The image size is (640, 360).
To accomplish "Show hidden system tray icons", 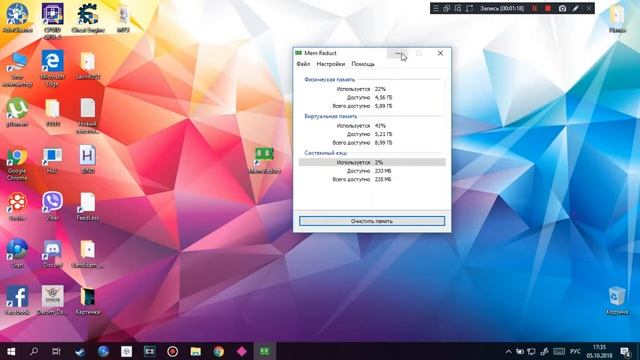I will pyautogui.click(x=508, y=351).
